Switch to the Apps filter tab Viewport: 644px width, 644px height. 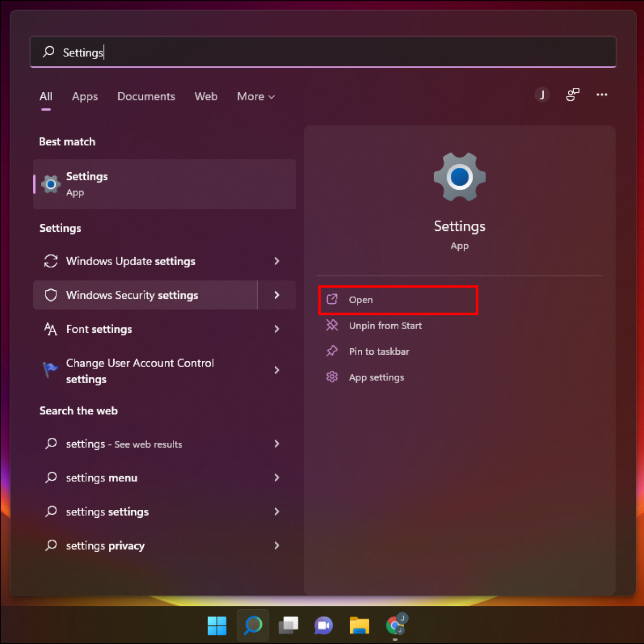coord(84,97)
